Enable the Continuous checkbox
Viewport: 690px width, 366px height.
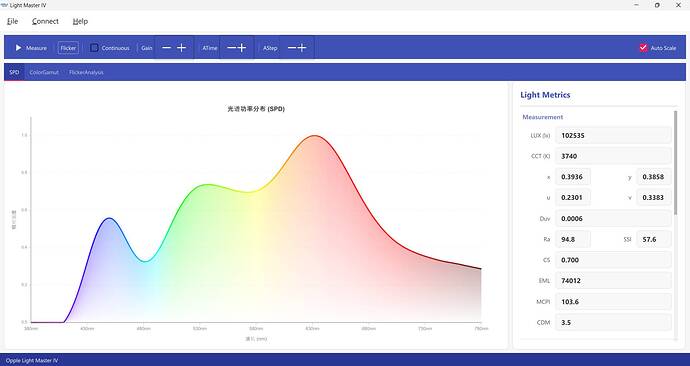click(x=94, y=48)
